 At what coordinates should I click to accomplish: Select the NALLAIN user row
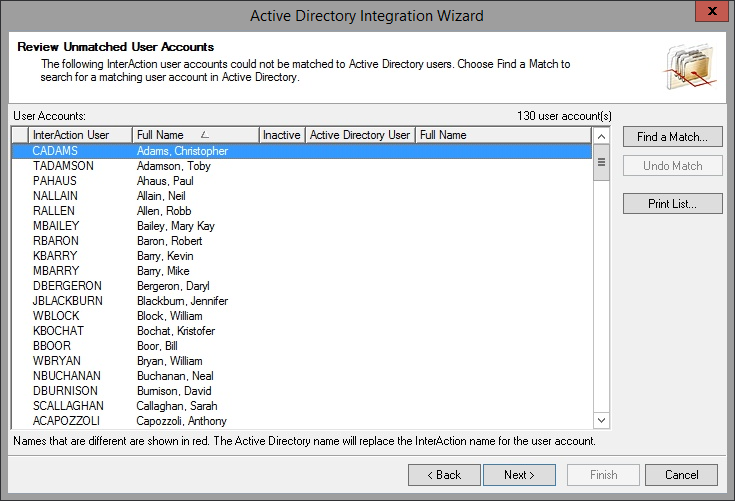[302, 196]
